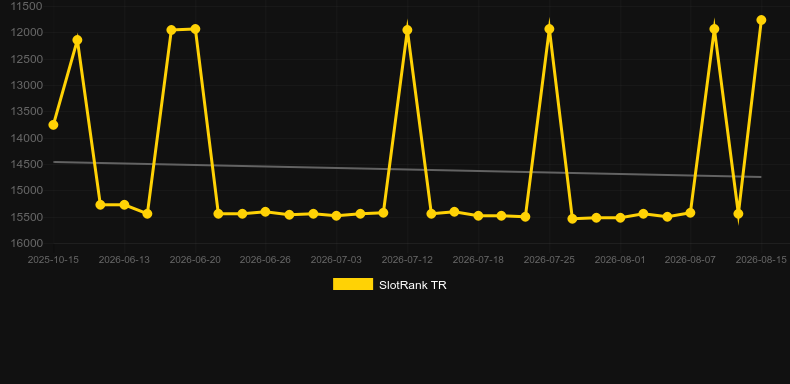Select the spike data point dated 2026-07-12
The height and width of the screenshot is (384, 790).
(407, 30)
